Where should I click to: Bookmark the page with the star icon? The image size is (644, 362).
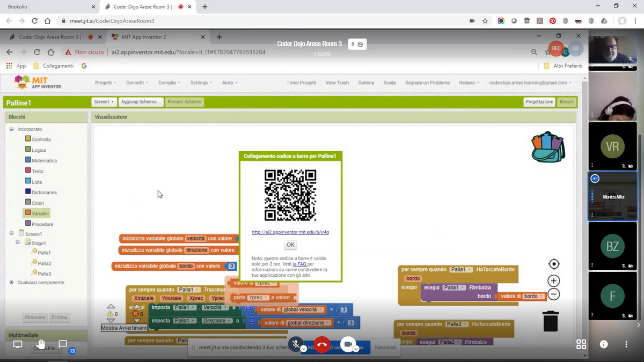485,21
